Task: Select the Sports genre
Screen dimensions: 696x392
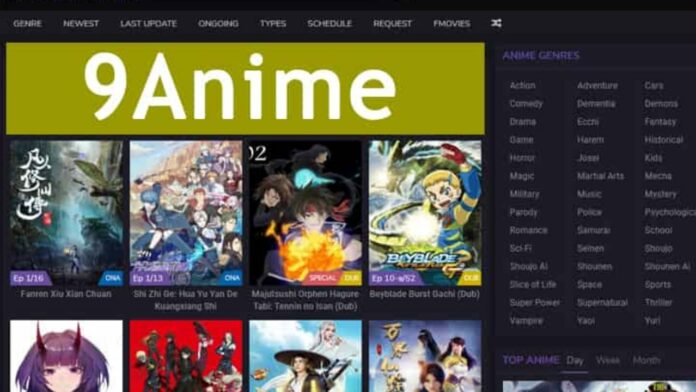Action: 658,285
